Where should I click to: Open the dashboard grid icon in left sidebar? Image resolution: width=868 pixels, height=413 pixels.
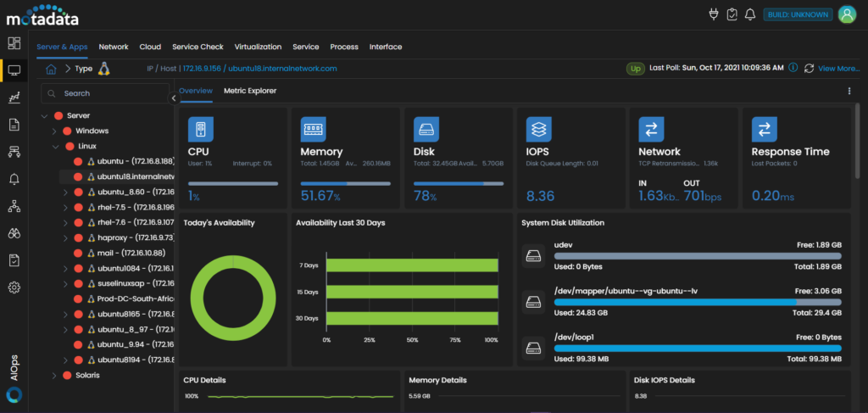coord(14,43)
